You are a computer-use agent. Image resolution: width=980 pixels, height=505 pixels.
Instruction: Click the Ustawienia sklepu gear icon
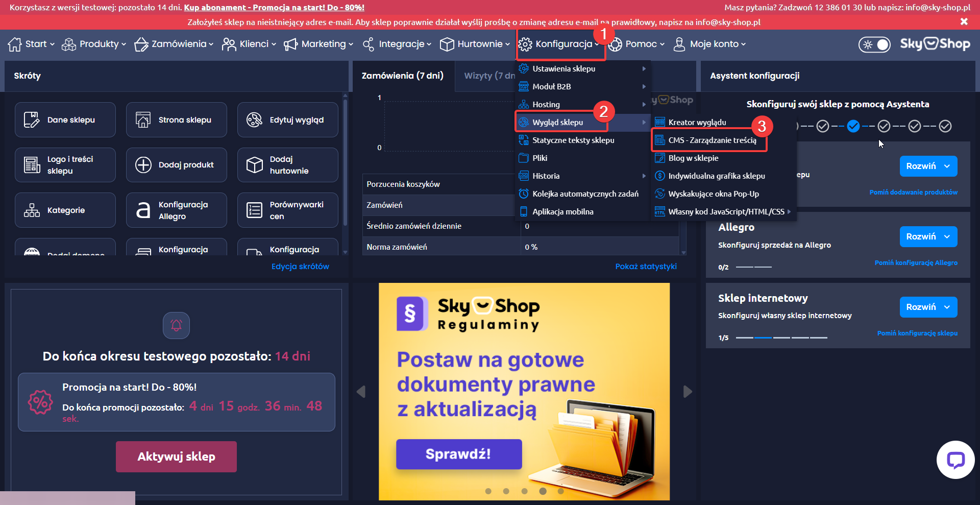click(x=524, y=68)
